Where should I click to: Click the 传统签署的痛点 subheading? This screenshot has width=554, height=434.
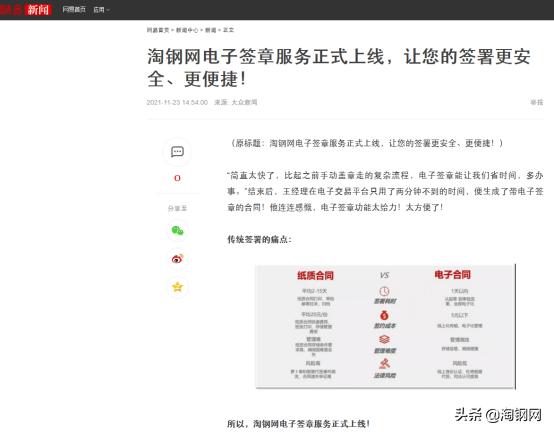tap(260, 239)
